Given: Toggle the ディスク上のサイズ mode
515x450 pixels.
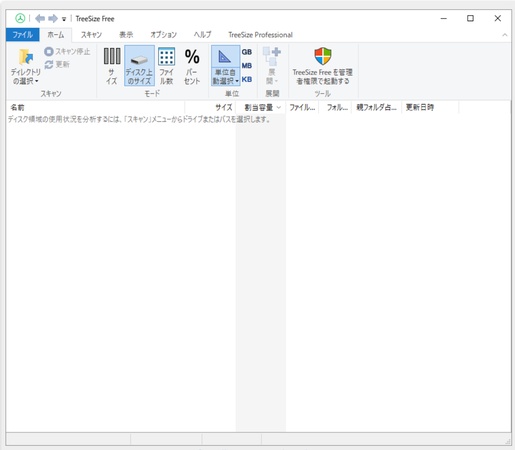Looking at the screenshot, I should pyautogui.click(x=139, y=66).
